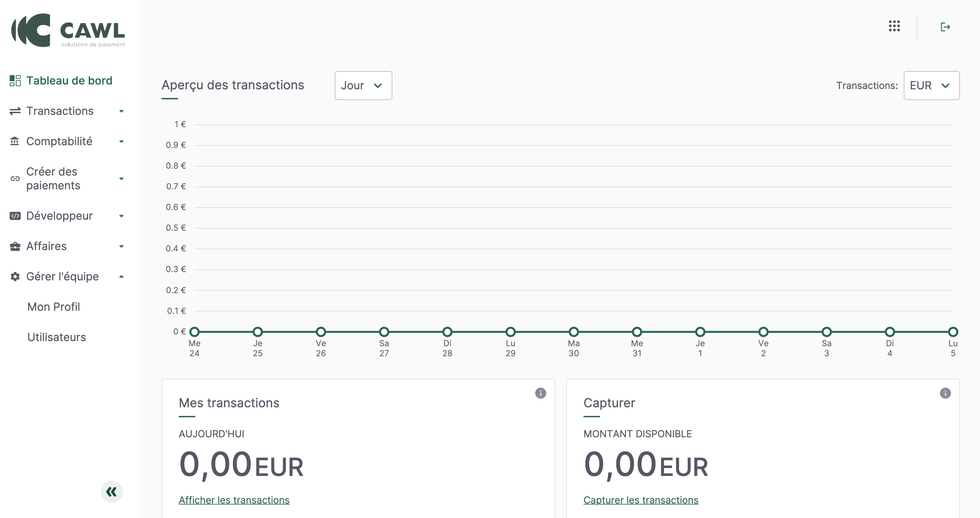Expand the Comptabilité submenu arrow
The image size is (980, 518).
[121, 141]
